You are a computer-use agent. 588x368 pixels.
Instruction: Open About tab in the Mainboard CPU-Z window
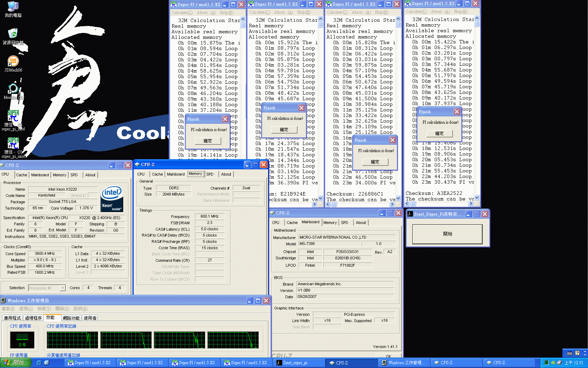(361, 223)
